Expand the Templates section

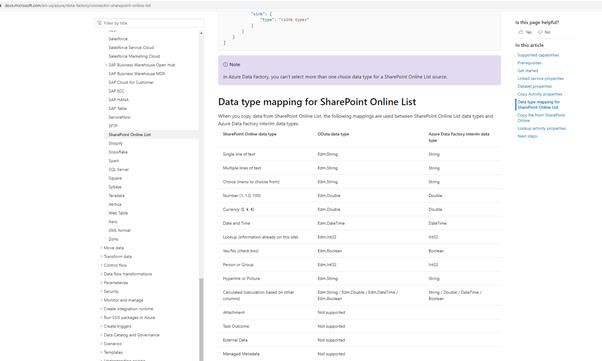(101, 352)
